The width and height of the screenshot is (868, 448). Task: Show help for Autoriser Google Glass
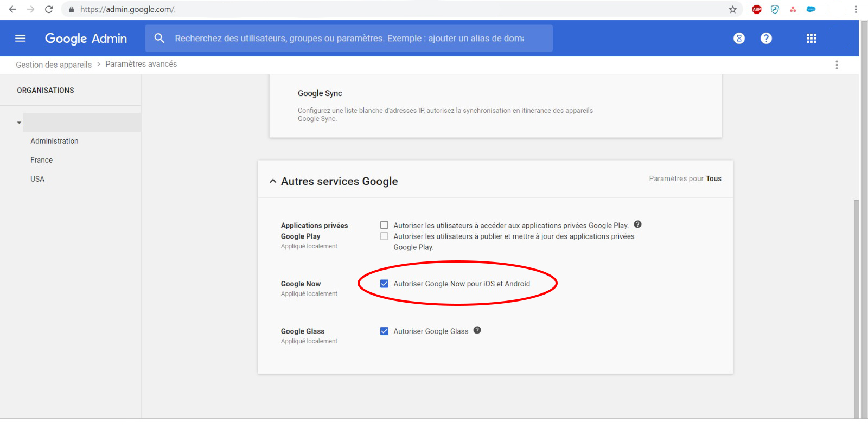(x=477, y=330)
